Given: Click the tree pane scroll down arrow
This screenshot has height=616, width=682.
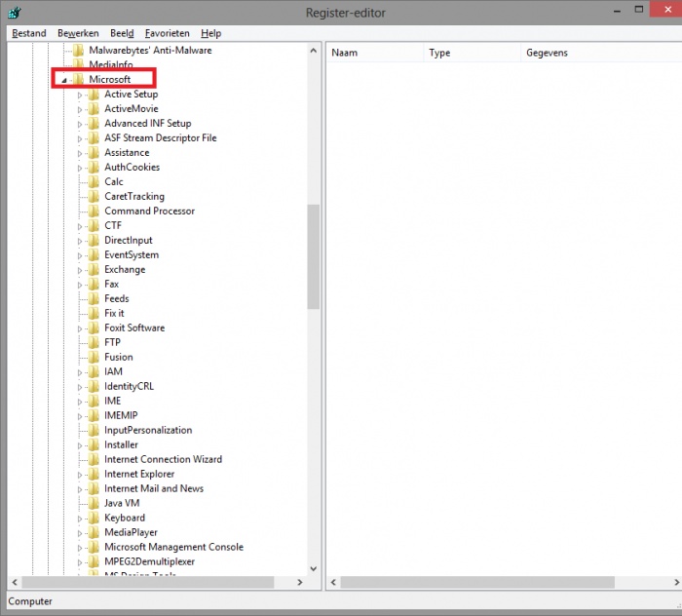Looking at the screenshot, I should 313,569.
